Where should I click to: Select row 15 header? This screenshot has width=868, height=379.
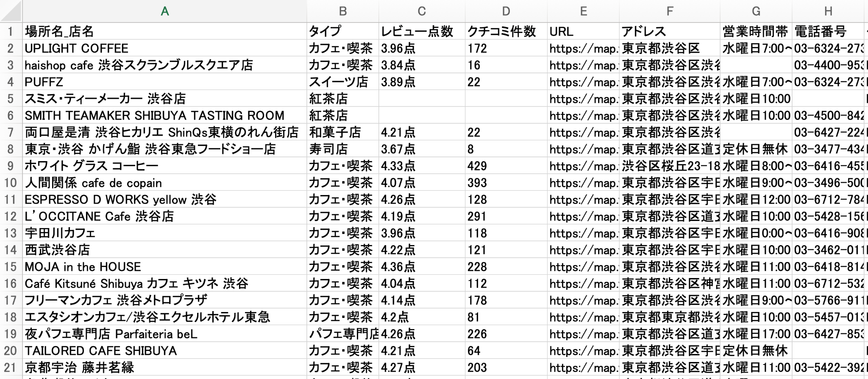(11, 267)
